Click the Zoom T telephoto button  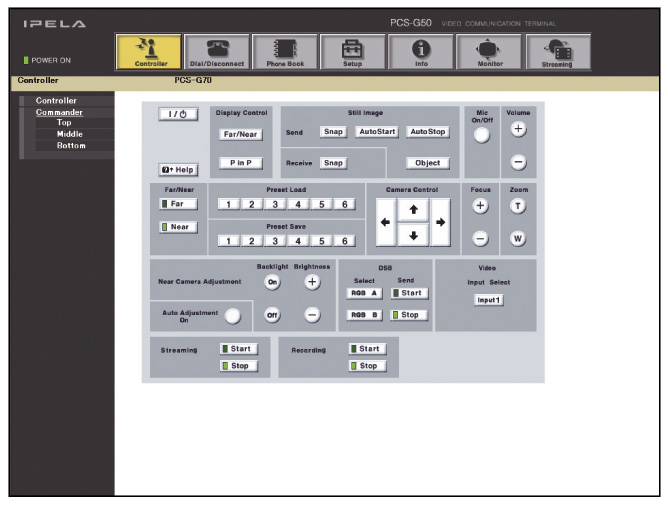click(518, 204)
